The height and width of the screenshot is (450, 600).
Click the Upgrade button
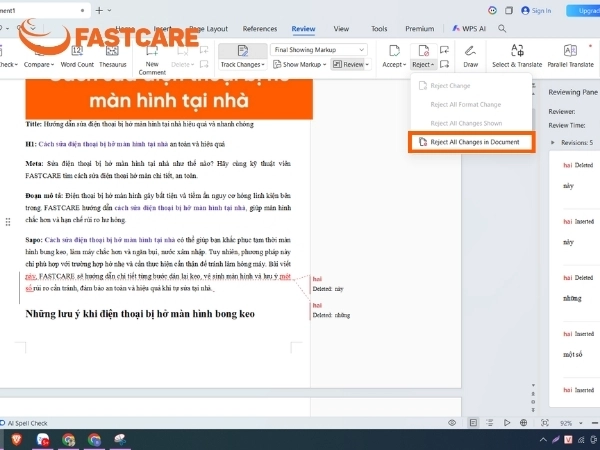(584, 10)
